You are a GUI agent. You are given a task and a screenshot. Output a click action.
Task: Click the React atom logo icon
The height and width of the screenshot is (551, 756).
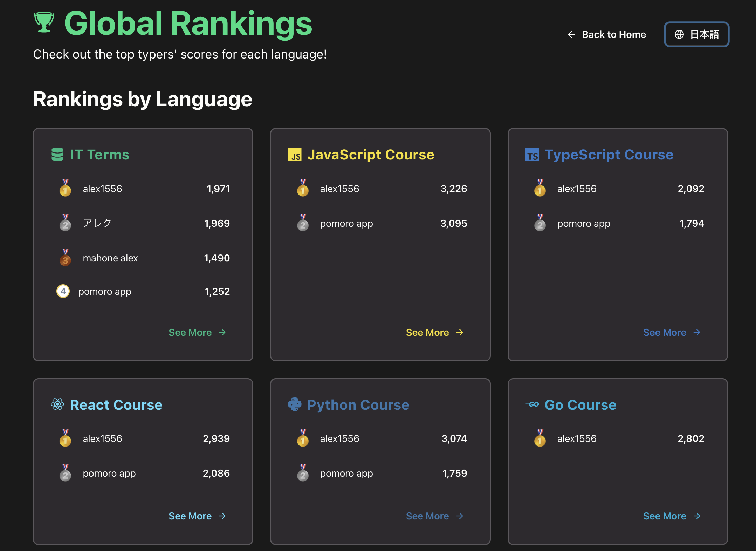point(57,404)
